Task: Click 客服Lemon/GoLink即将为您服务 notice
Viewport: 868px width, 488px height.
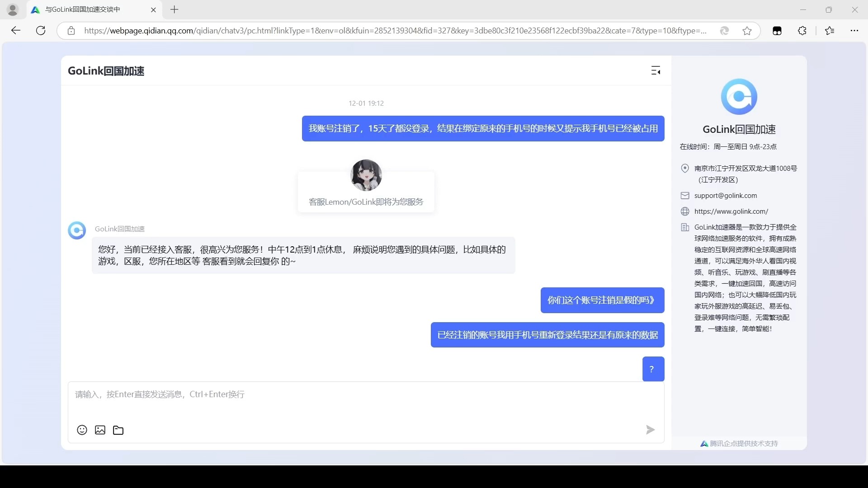Action: [x=366, y=202]
